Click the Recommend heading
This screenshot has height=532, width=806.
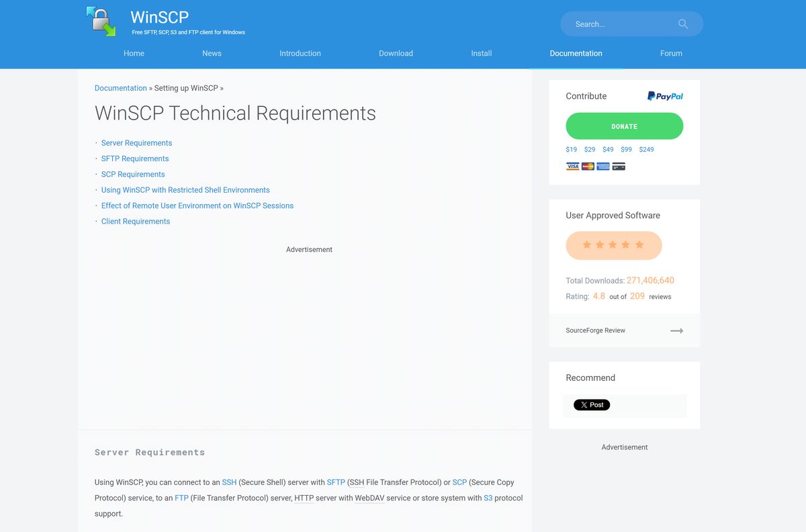[x=590, y=378]
